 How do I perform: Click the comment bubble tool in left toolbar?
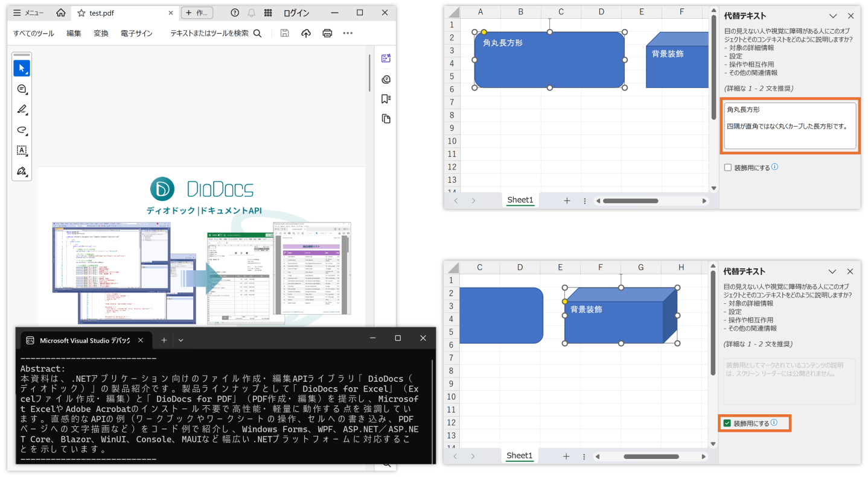(x=22, y=89)
